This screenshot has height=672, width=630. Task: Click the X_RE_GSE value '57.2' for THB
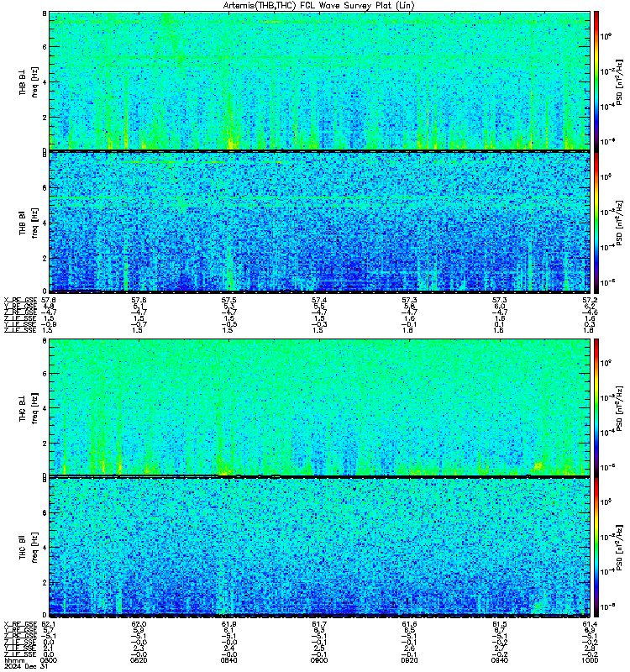(x=590, y=300)
